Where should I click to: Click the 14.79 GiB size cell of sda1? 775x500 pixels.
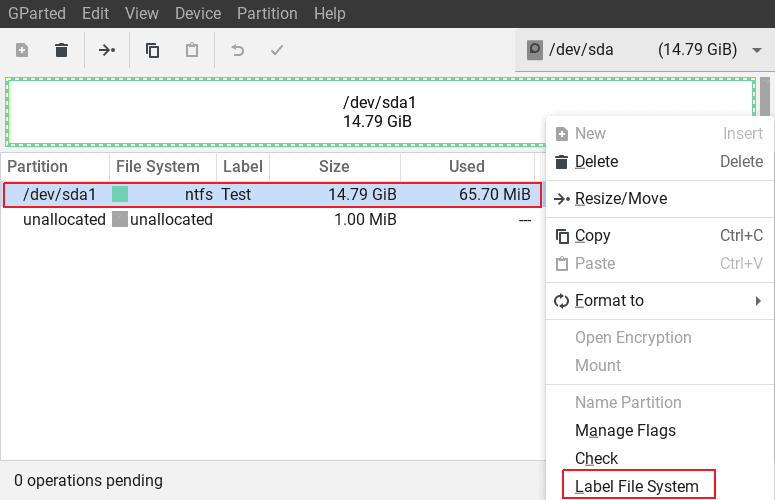pos(362,195)
